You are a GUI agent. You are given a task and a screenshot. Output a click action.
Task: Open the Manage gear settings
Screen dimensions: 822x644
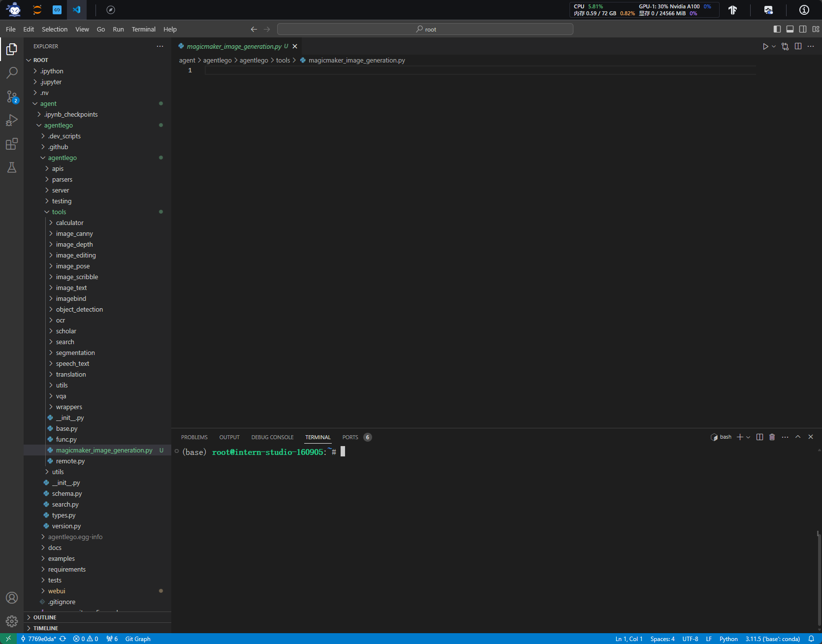12,621
